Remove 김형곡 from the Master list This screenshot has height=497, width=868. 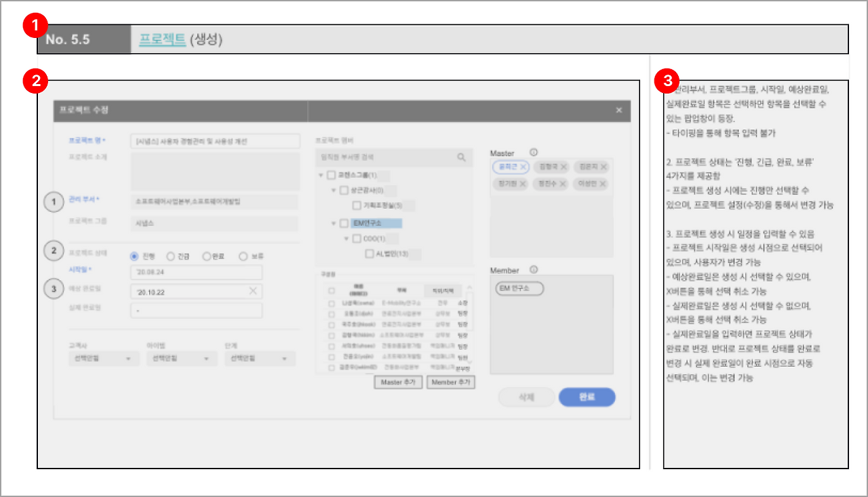coord(565,167)
